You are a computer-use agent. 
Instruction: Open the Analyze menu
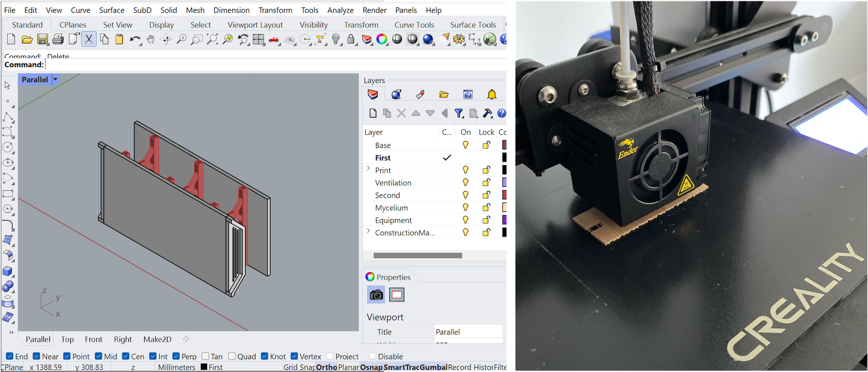pyautogui.click(x=340, y=10)
